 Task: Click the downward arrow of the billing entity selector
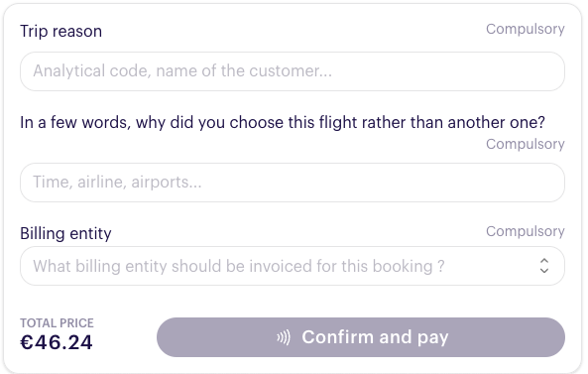(x=544, y=270)
